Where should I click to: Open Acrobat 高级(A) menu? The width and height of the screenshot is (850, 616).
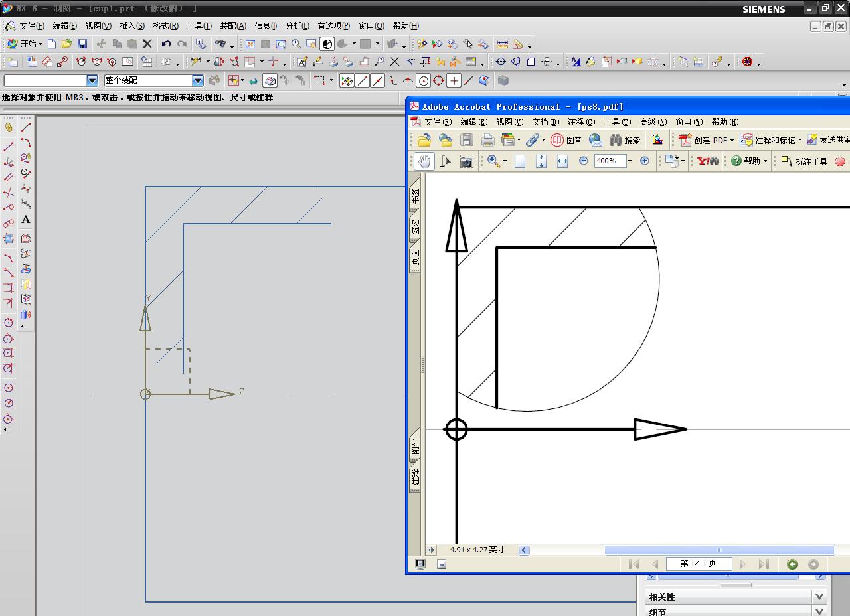653,122
